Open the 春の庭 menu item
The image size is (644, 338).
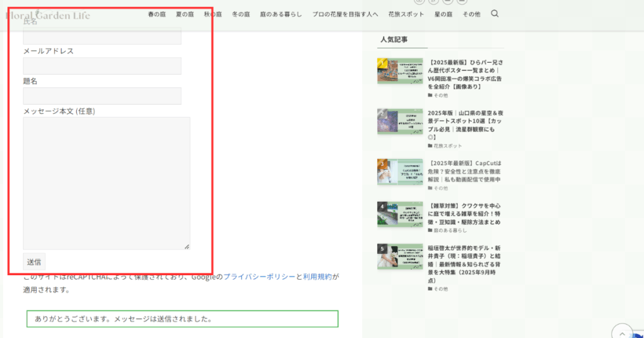pyautogui.click(x=157, y=14)
